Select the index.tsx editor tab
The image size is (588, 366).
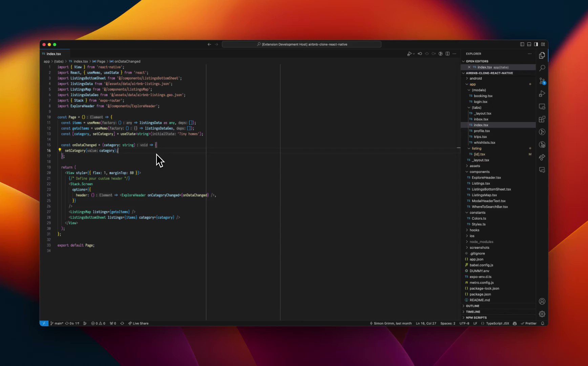[x=54, y=54]
